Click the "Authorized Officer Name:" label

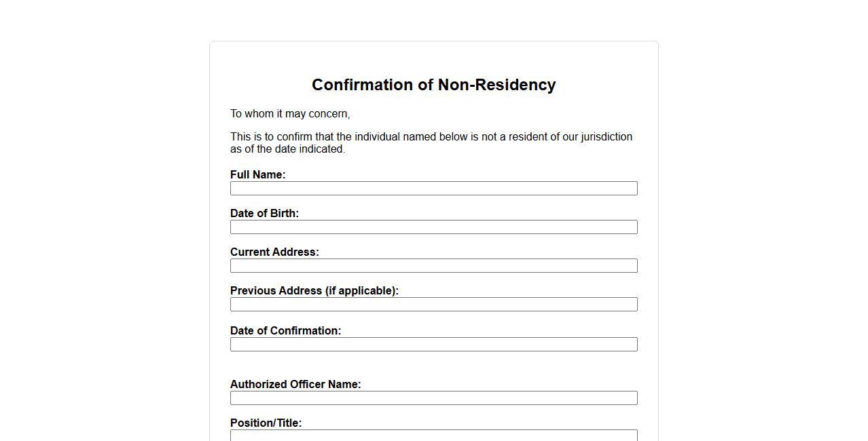[295, 384]
